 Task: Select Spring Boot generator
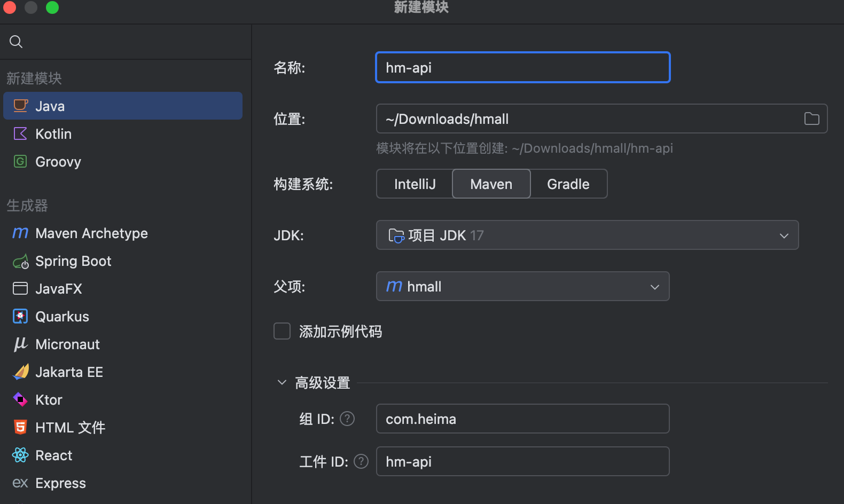[x=123, y=261]
